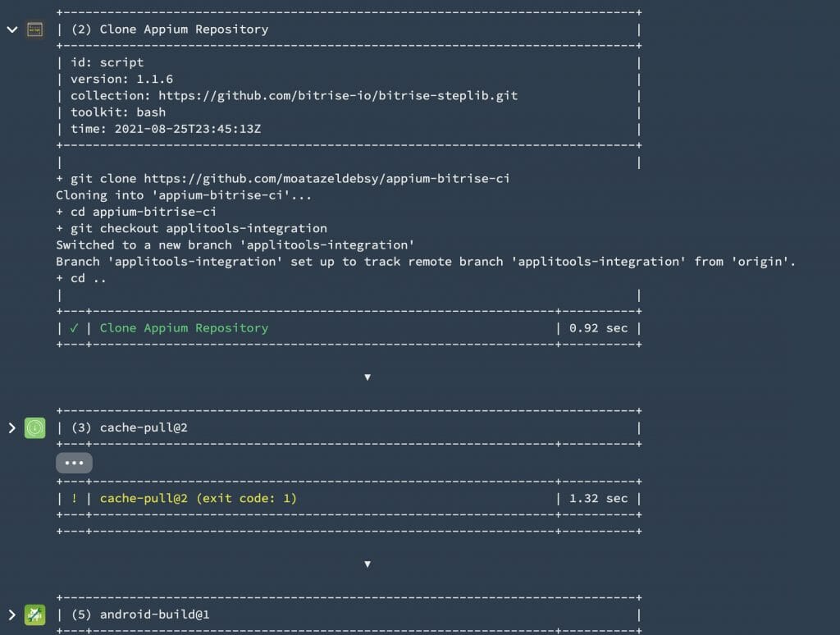Viewport: 840px width, 635px height.
Task: Show hidden log lines via ellipsis button
Action: pos(74,462)
